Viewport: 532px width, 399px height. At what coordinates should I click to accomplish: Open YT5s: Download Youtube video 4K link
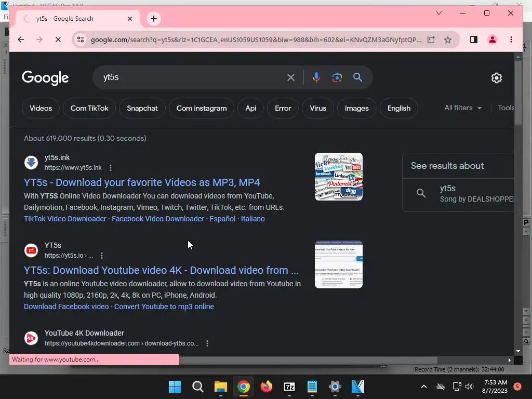pos(161,270)
